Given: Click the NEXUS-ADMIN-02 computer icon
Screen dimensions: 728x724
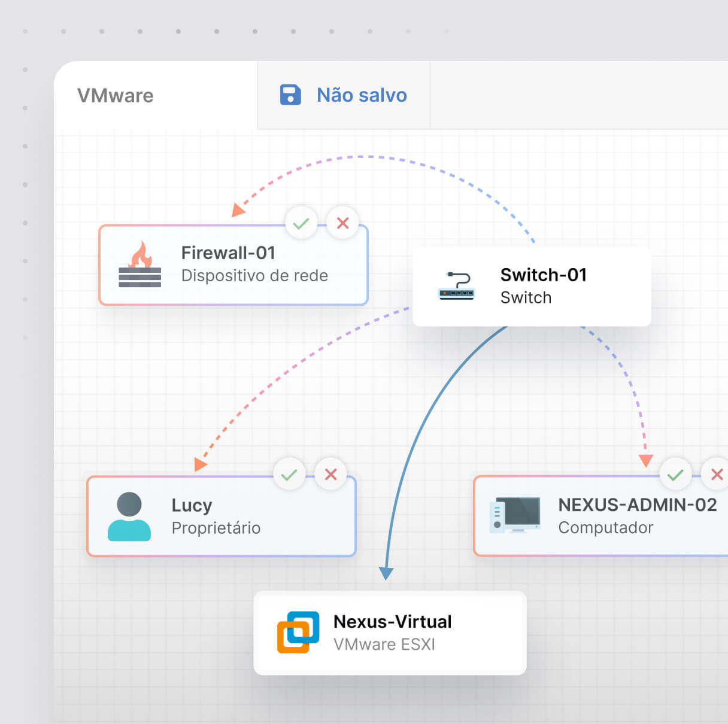Looking at the screenshot, I should (x=515, y=515).
